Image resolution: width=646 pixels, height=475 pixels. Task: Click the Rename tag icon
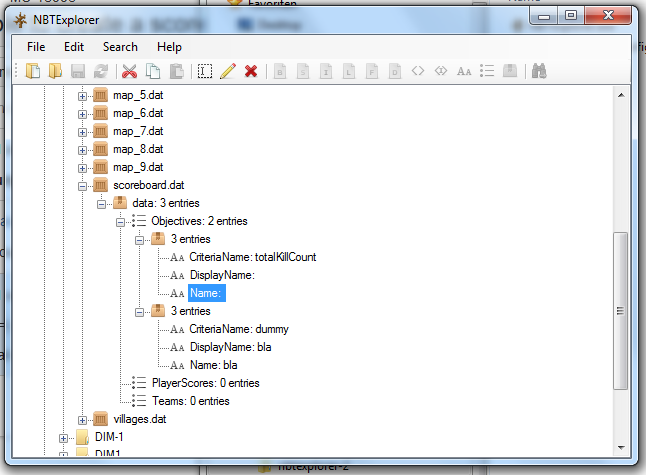(205, 71)
